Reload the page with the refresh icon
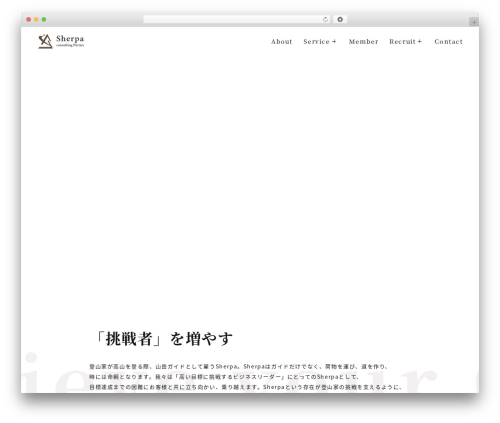The image size is (500, 423). (325, 19)
